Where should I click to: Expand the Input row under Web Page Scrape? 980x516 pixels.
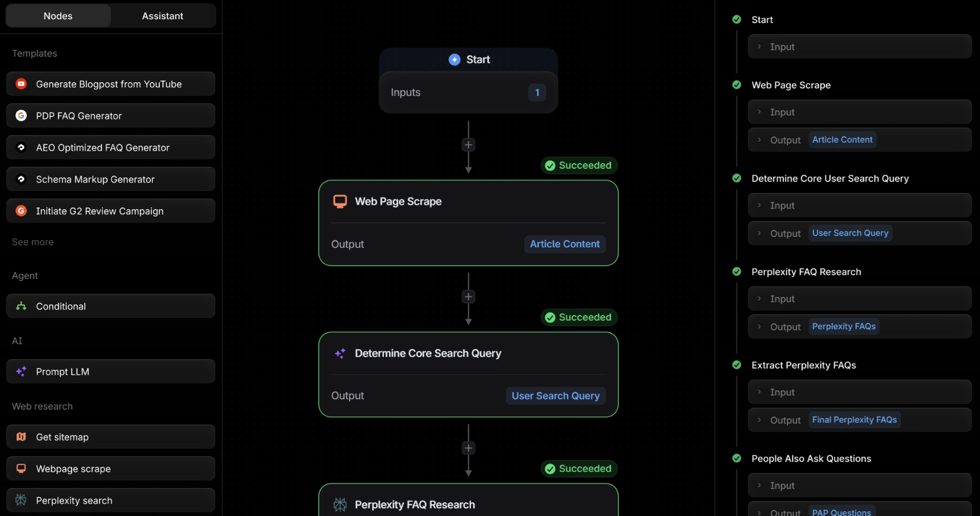pyautogui.click(x=859, y=112)
